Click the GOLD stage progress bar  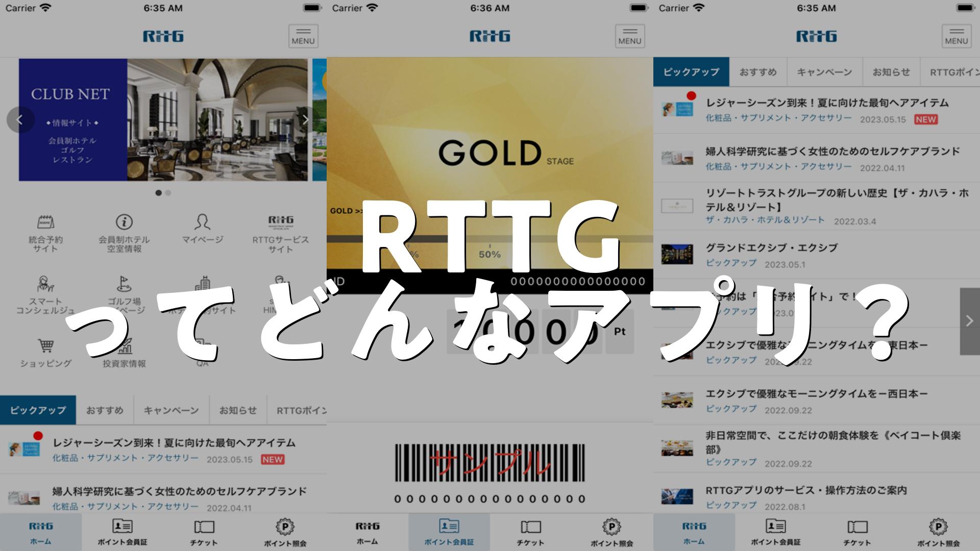coord(490,239)
